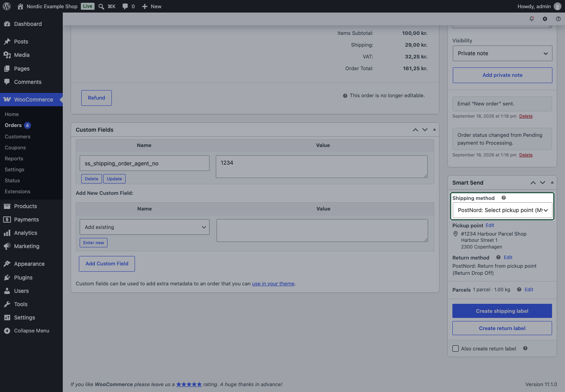Open the help question mark icon
565x392 pixels.
[558, 19]
